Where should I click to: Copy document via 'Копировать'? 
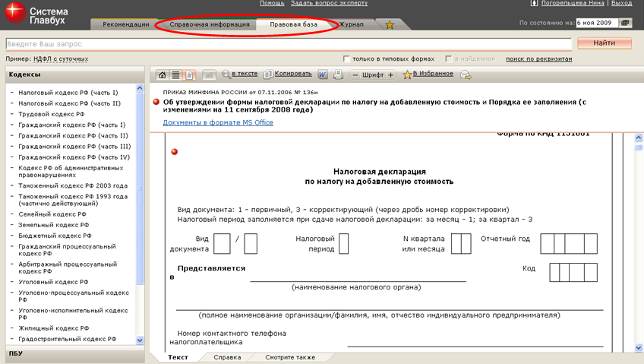point(288,74)
